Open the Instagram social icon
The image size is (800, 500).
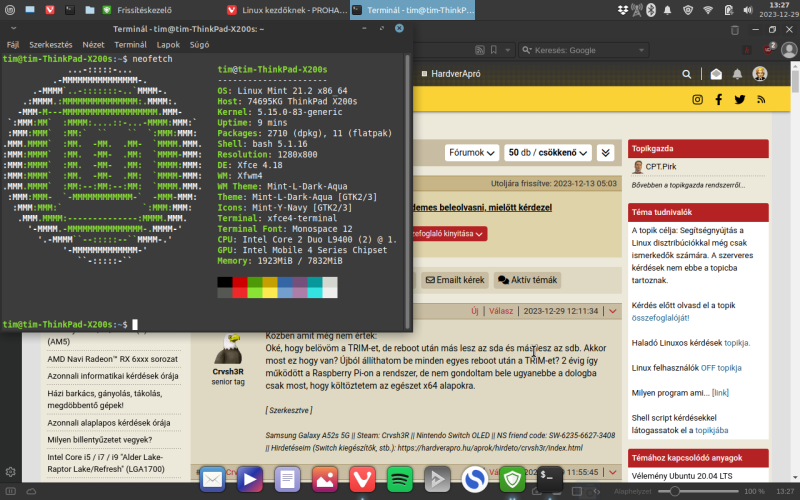pyautogui.click(x=697, y=99)
